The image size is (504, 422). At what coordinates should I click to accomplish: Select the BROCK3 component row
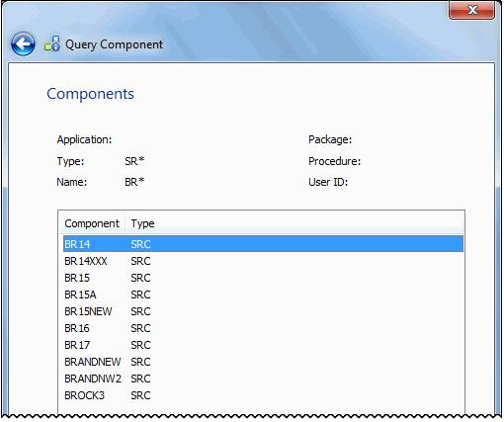pos(263,395)
